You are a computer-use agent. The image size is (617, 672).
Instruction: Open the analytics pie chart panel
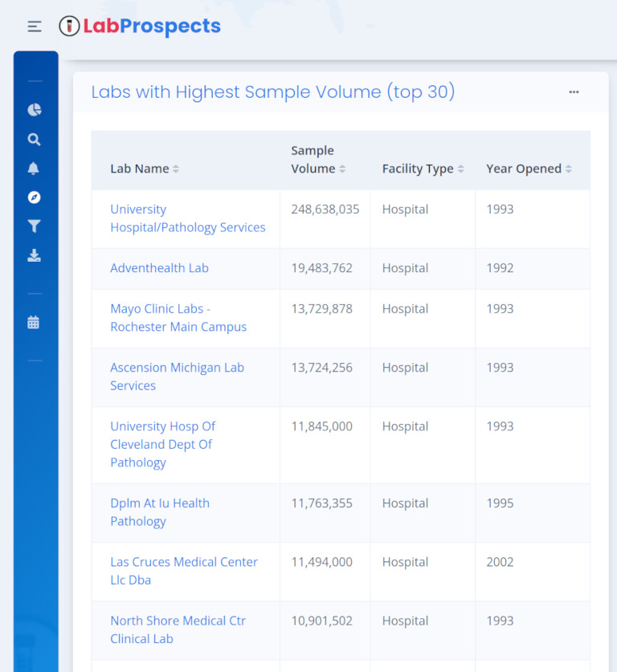click(x=34, y=110)
